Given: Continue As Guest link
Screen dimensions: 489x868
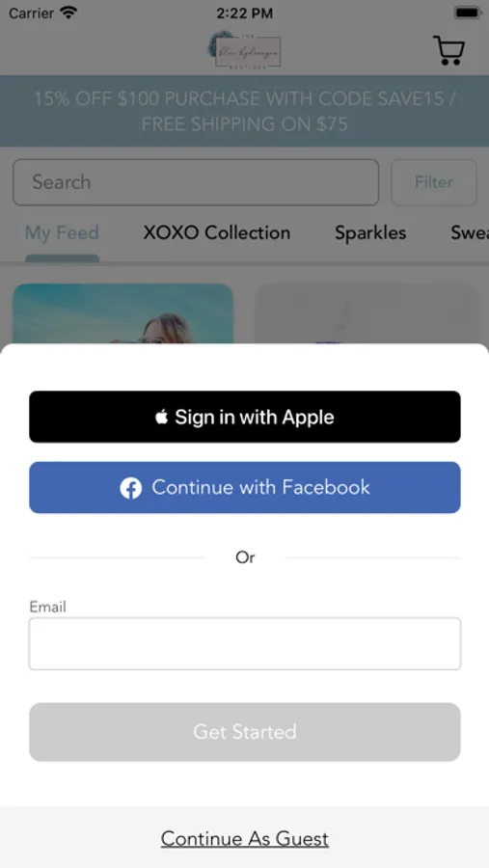Looking at the screenshot, I should pos(245,839).
